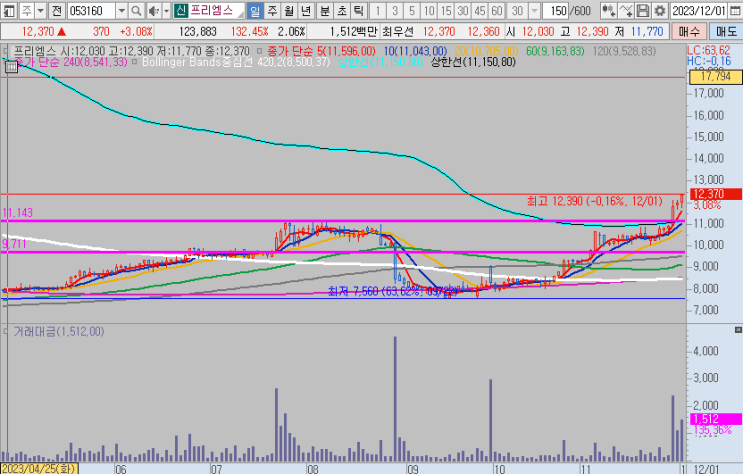
Task: Click the yellow 17,794 axis tag
Action: pos(716,77)
